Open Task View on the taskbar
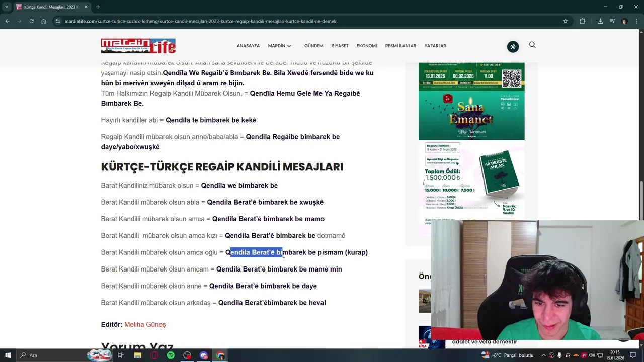The height and width of the screenshot is (362, 644). pos(121,355)
